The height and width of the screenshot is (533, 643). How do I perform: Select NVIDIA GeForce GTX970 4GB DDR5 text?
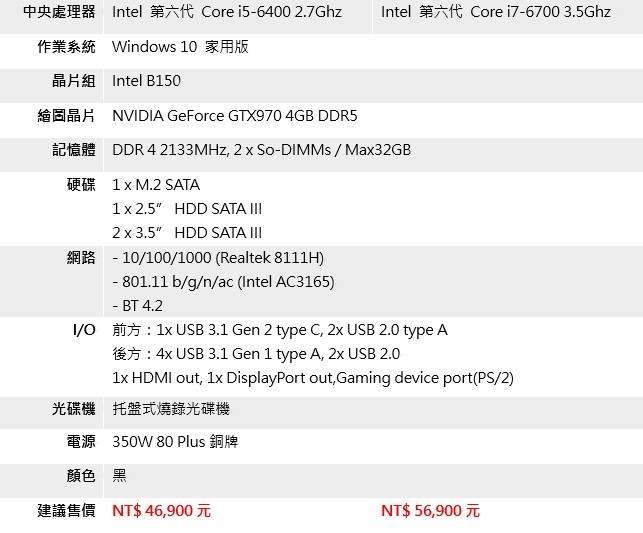coord(235,115)
